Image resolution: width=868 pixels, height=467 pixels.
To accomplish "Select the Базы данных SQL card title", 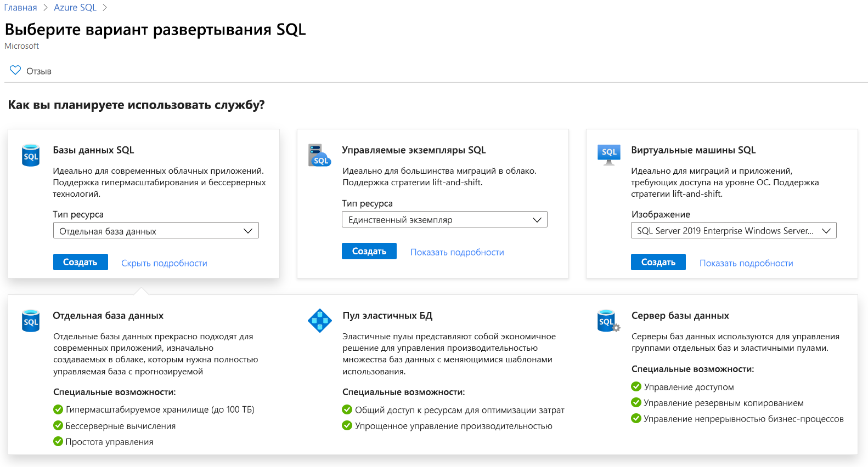I will (93, 150).
